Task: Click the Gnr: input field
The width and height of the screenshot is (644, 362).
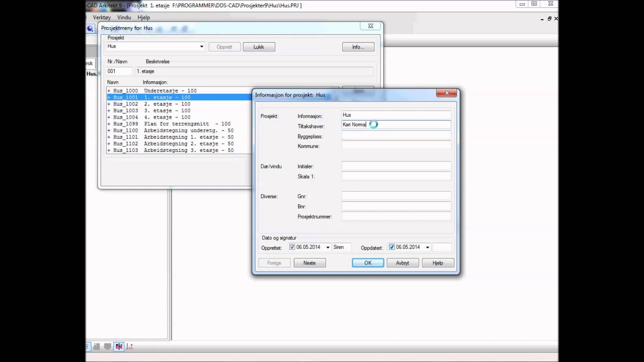Action: coord(396,196)
